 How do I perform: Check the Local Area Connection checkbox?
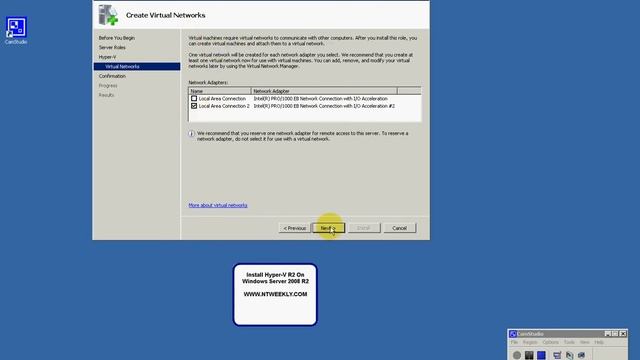point(194,98)
